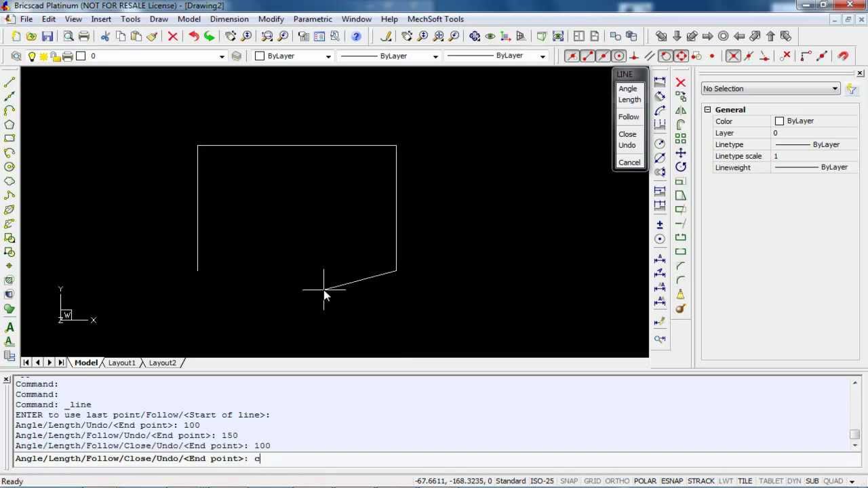
Task: Save the drawing with floppy icon
Action: coord(47,36)
